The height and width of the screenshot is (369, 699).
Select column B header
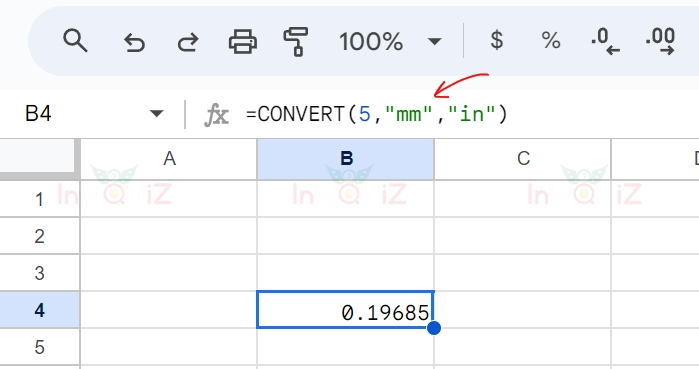tap(346, 159)
